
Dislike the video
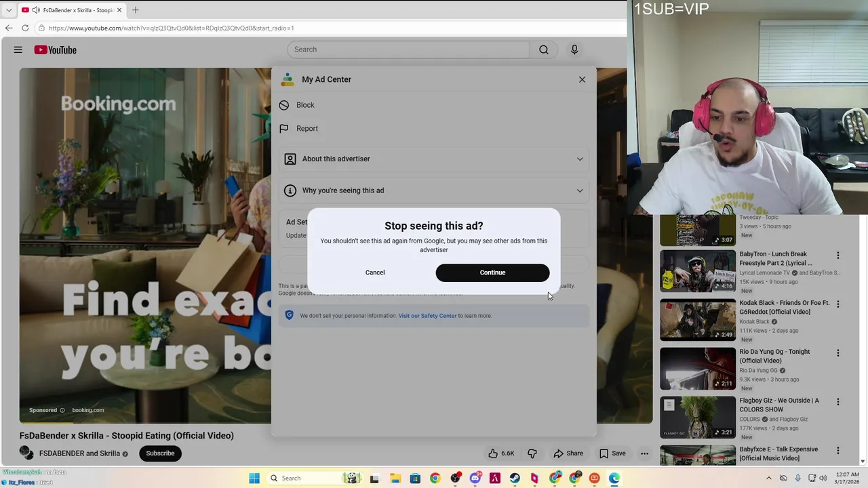point(532,453)
